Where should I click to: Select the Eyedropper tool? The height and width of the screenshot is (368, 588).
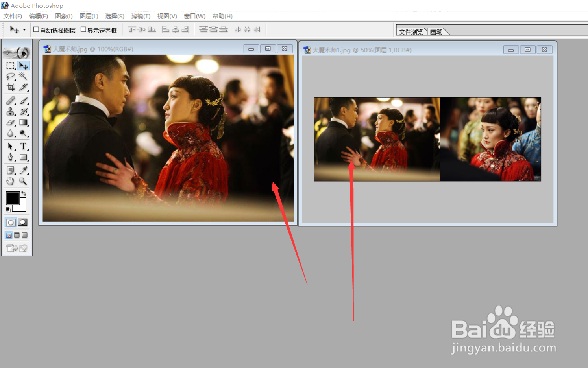(23, 171)
